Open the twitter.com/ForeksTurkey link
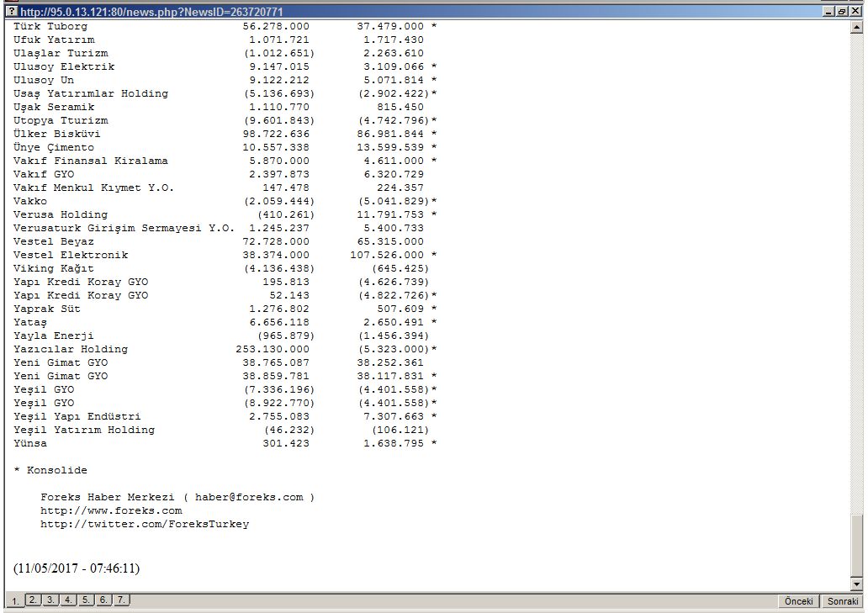Image resolution: width=868 pixels, height=613 pixels. click(145, 524)
